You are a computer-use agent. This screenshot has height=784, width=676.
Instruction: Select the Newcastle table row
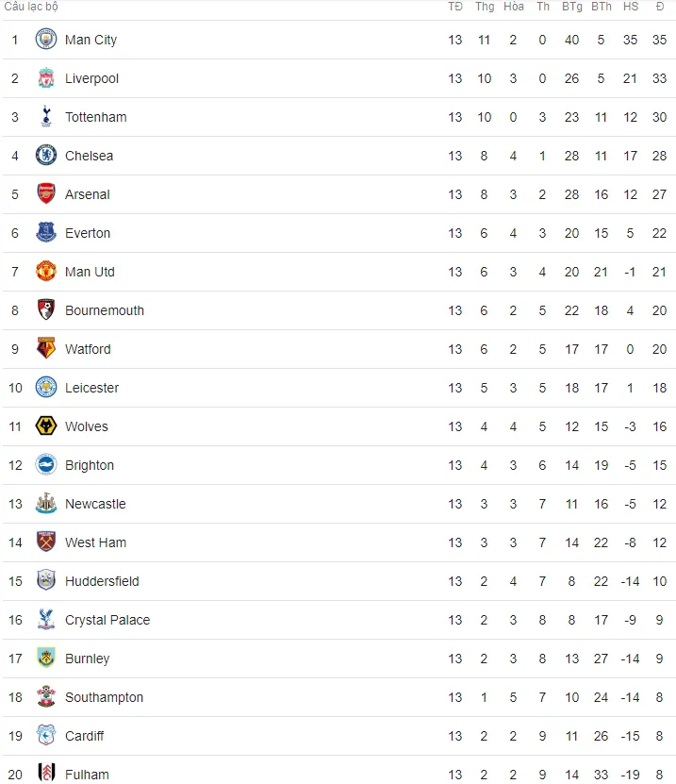(339, 504)
